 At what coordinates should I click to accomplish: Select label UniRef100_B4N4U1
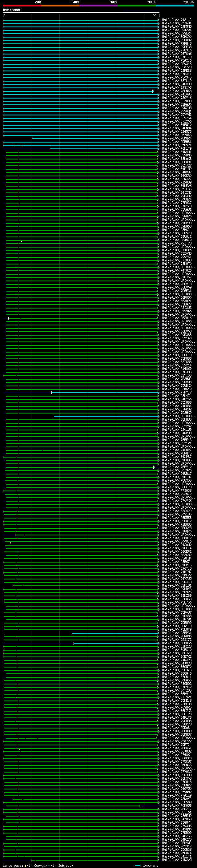tap(177, 151)
